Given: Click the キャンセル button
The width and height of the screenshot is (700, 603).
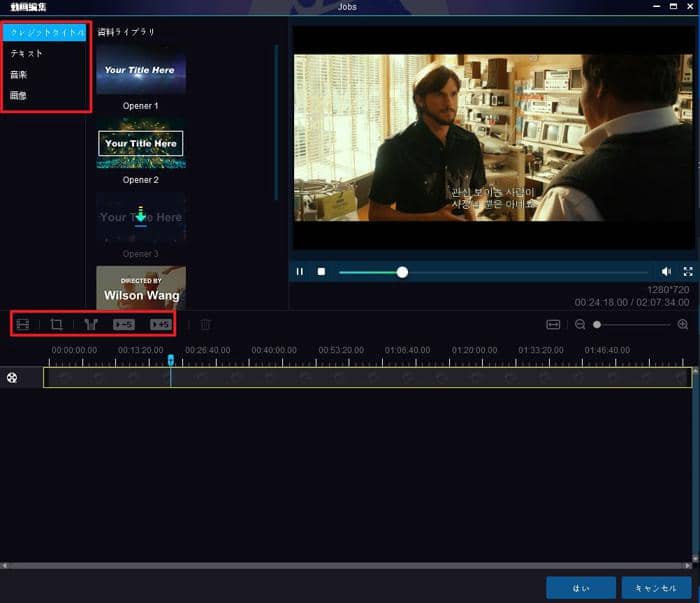Looking at the screenshot, I should (x=656, y=588).
